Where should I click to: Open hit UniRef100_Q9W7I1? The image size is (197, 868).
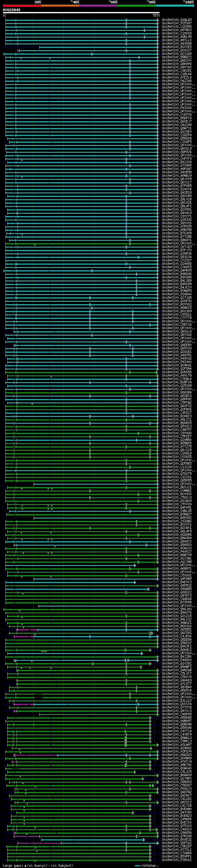pyautogui.click(x=177, y=128)
